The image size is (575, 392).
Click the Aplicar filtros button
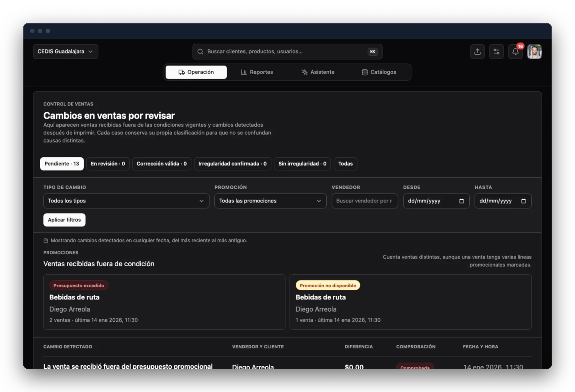[x=64, y=220]
